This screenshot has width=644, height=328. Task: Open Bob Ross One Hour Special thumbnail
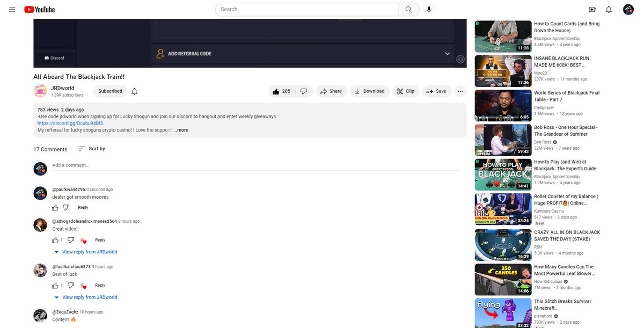click(x=503, y=140)
